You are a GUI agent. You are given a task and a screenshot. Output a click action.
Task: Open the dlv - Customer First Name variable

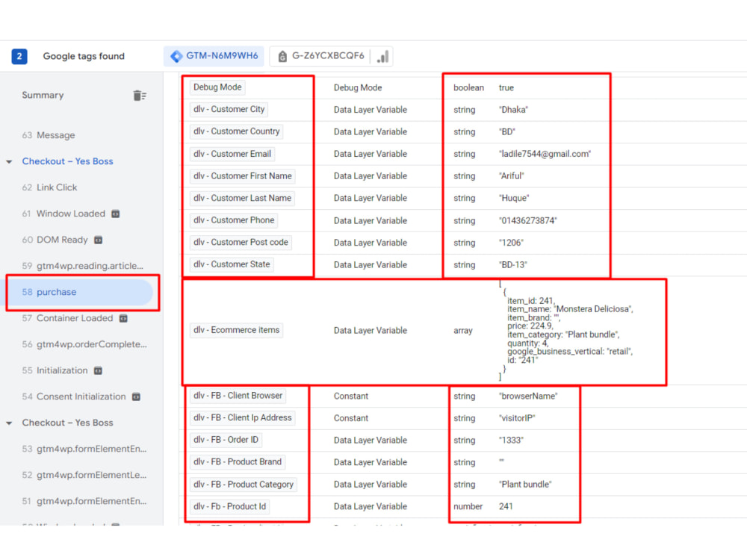(x=243, y=176)
